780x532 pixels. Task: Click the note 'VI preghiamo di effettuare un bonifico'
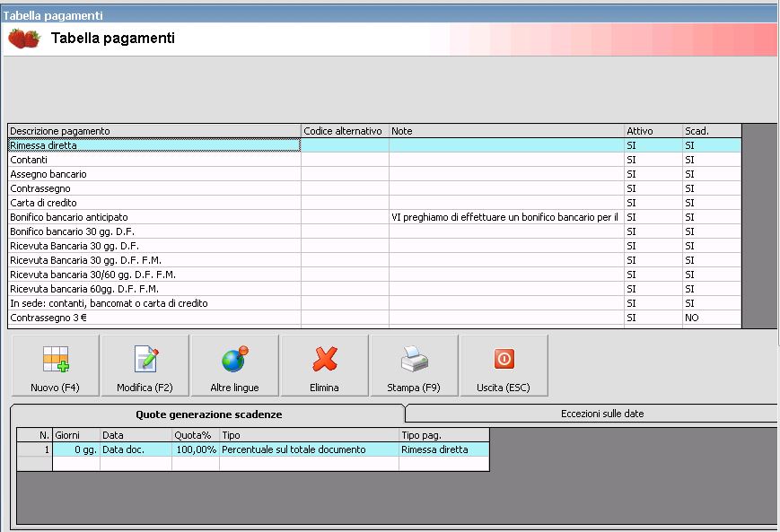tap(505, 217)
